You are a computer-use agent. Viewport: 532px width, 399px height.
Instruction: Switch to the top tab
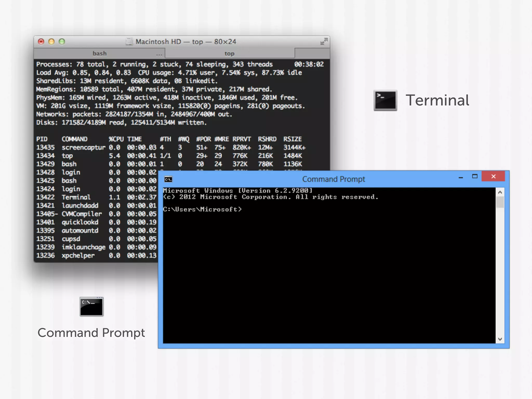(230, 54)
